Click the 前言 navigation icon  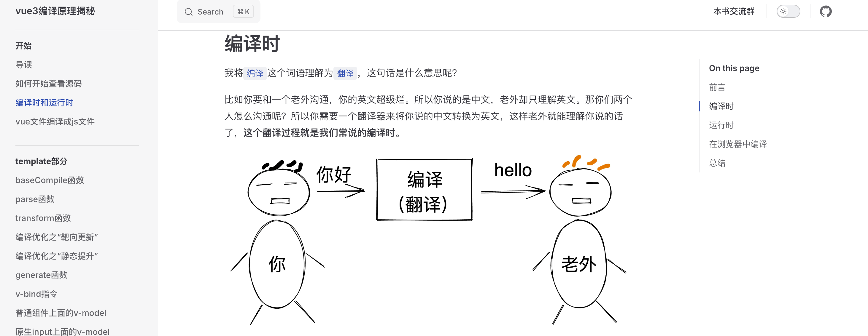717,87
